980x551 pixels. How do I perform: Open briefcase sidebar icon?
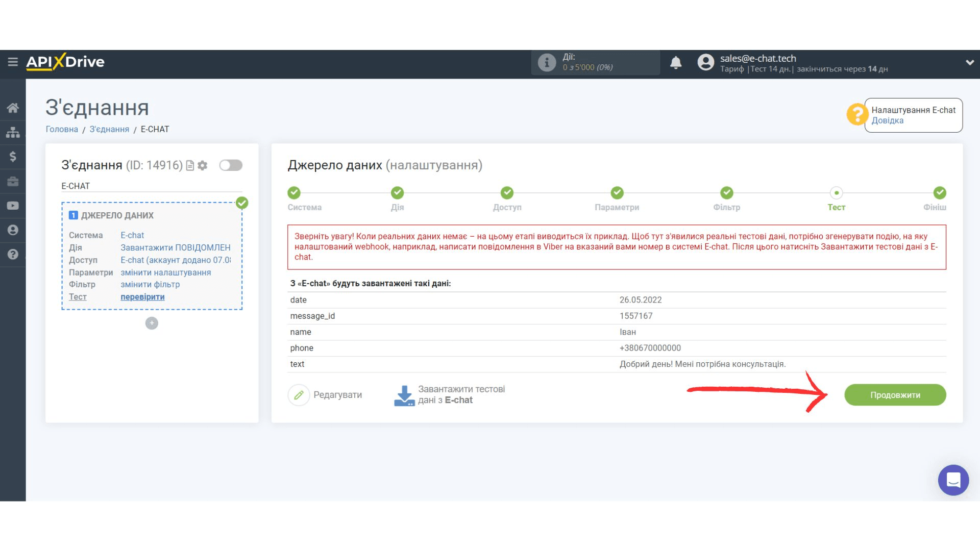pos(13,181)
